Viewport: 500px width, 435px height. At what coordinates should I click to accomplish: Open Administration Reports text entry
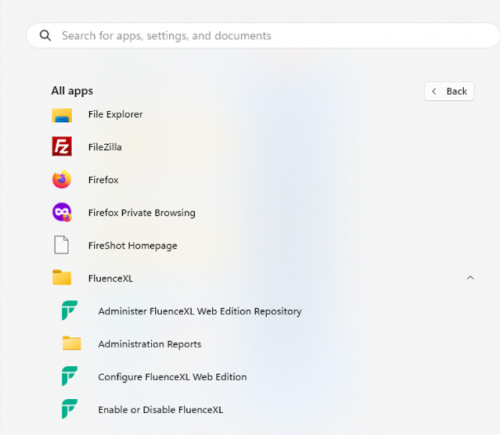tap(150, 344)
